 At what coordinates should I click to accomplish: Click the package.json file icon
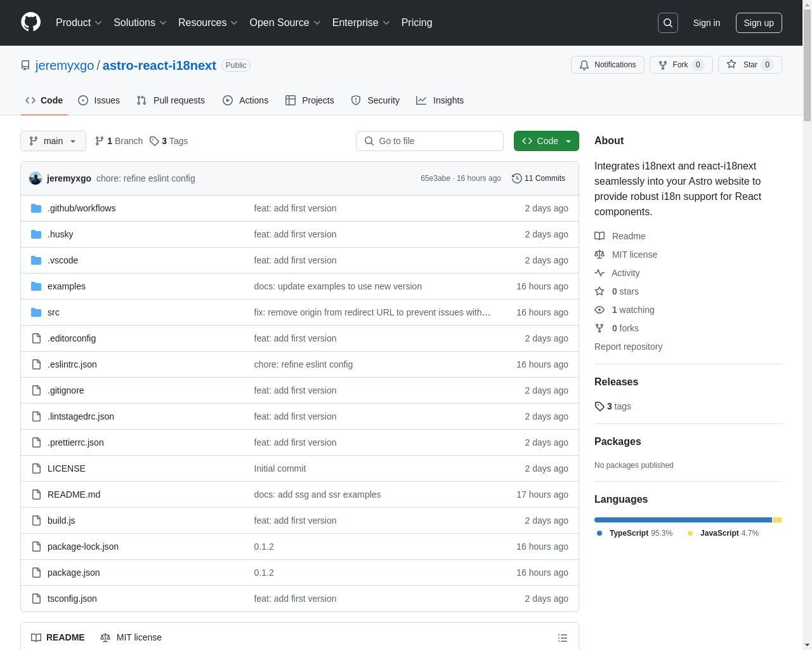36,573
